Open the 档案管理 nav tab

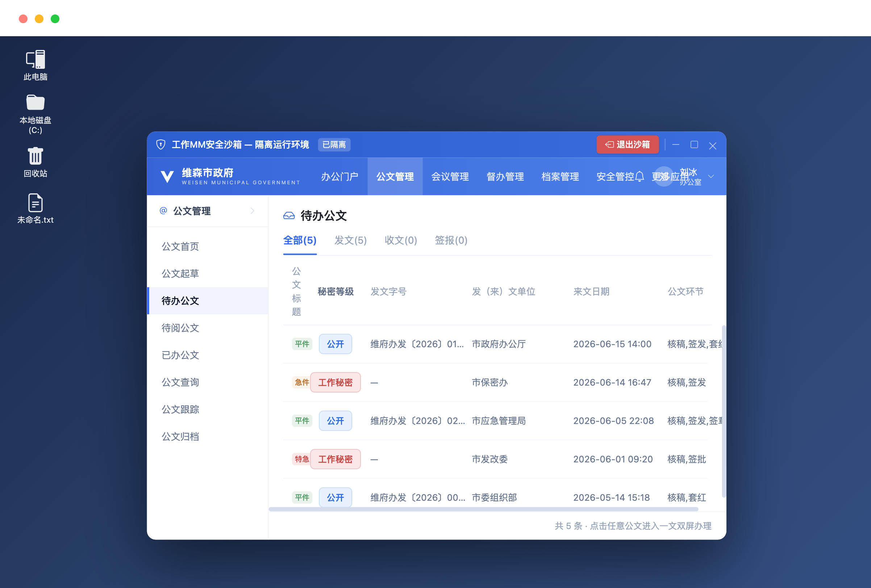(560, 176)
